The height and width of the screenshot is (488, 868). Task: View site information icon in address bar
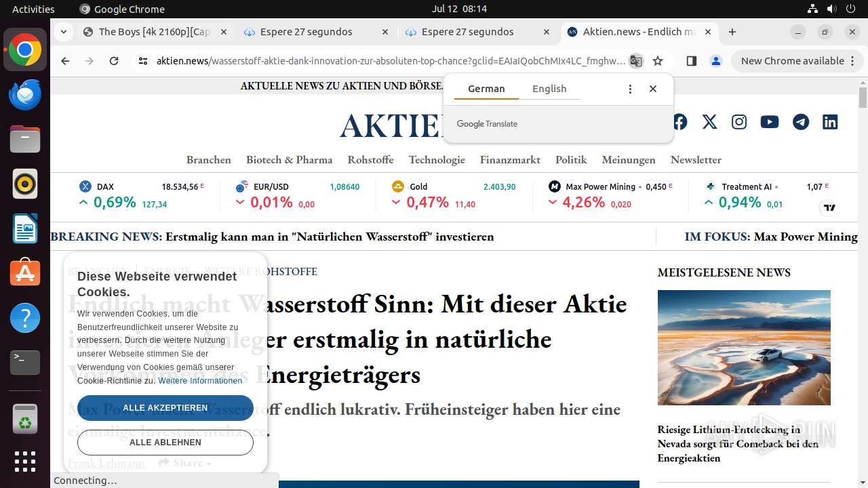[x=142, y=61]
